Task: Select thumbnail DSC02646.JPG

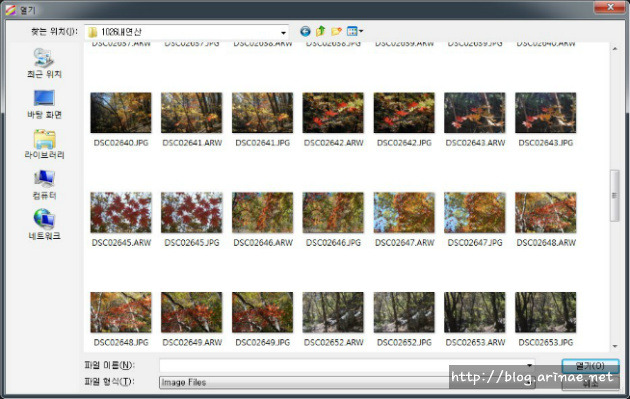Action: coord(333,213)
